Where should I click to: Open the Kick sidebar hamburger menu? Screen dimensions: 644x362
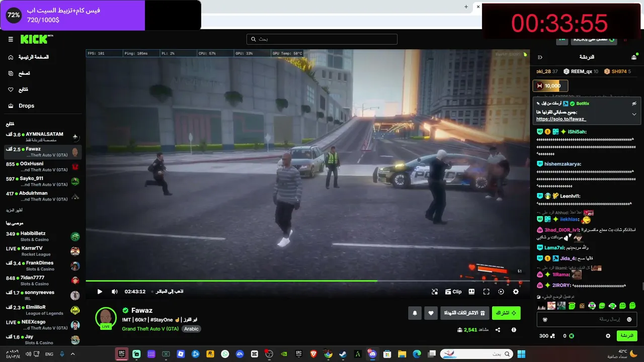[11, 39]
